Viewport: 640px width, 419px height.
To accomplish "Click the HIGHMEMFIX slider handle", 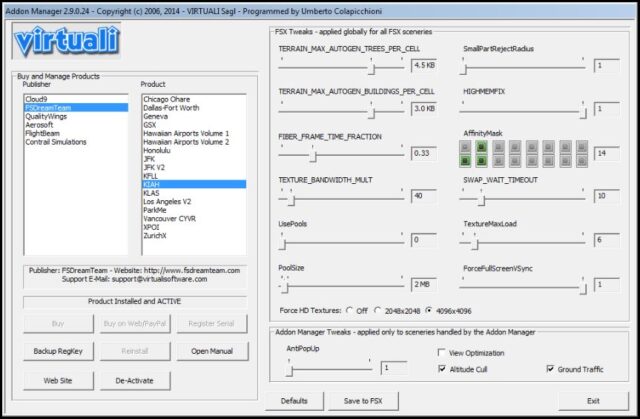I will coord(583,113).
